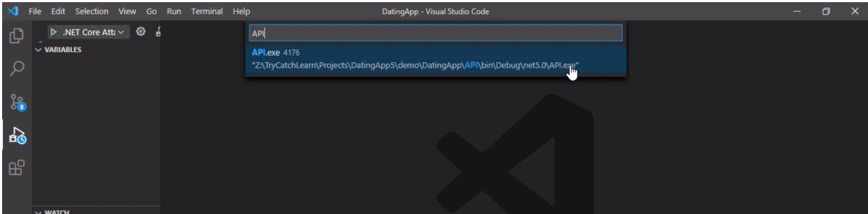
Task: Close the Visual Studio Code window
Action: (855, 11)
